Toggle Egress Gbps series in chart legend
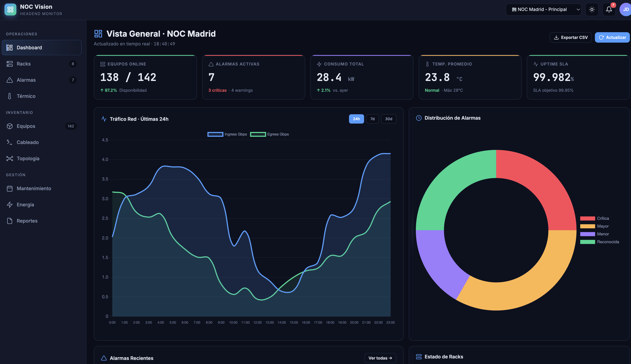631x364 pixels. [x=269, y=134]
